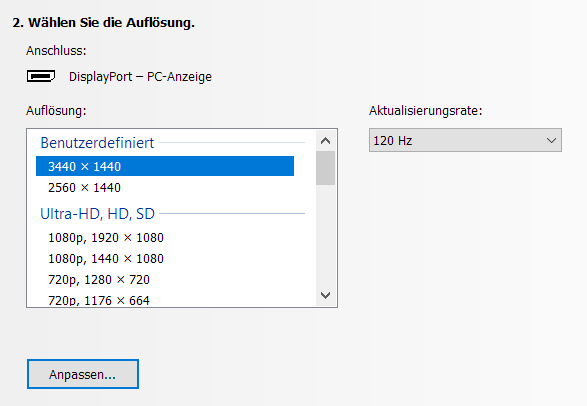Click the Ultra-HD, HD, SD group header
Viewport: 587px width, 406px height.
pos(97,214)
